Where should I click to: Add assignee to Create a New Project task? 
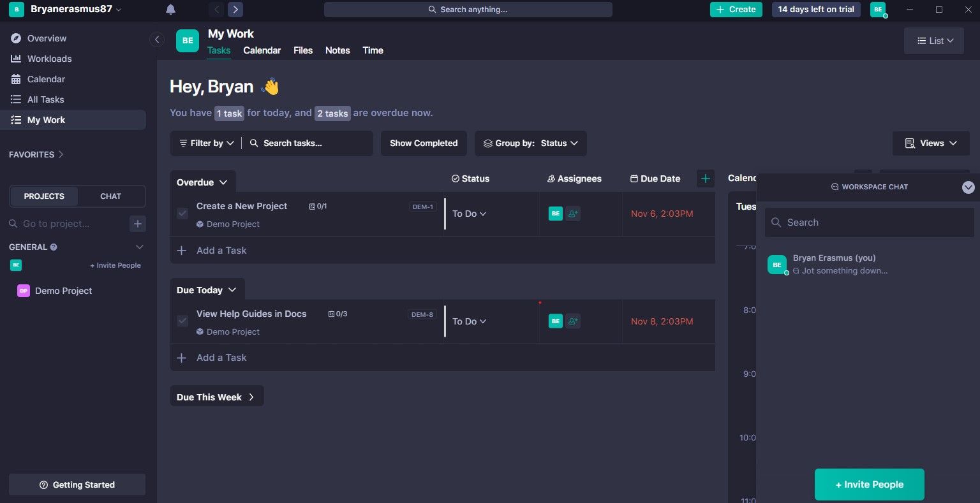coord(573,214)
